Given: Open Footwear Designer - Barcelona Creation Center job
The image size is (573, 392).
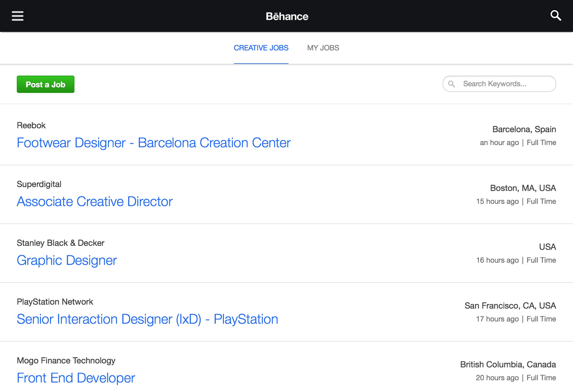Looking at the screenshot, I should pyautogui.click(x=154, y=143).
